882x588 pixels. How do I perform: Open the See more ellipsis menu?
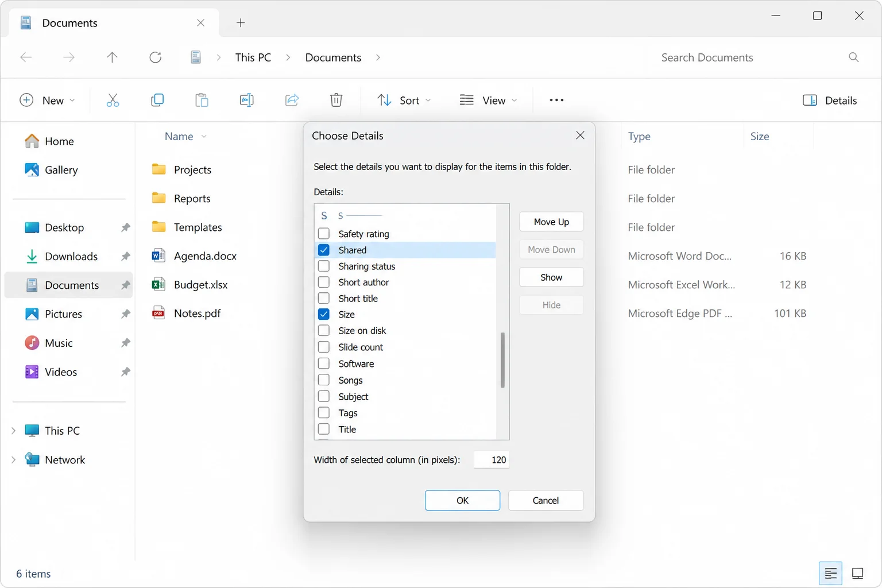[x=556, y=100]
